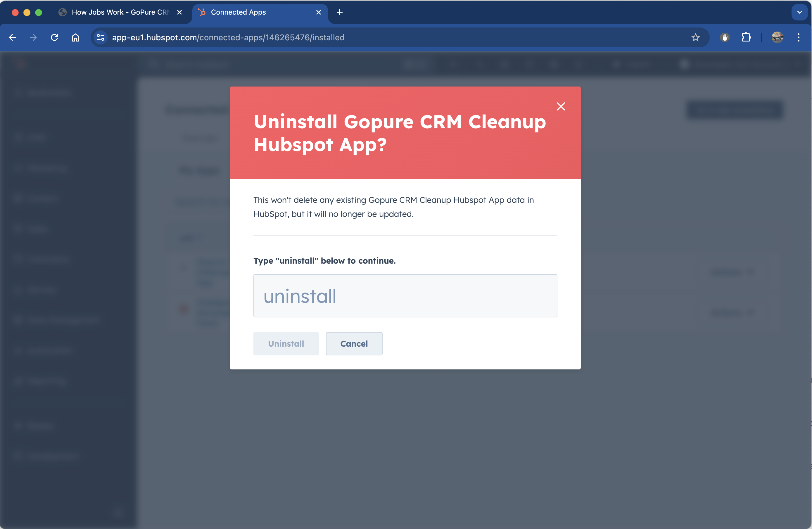
Task: Close the uninstall dialog with X
Action: [x=561, y=106]
